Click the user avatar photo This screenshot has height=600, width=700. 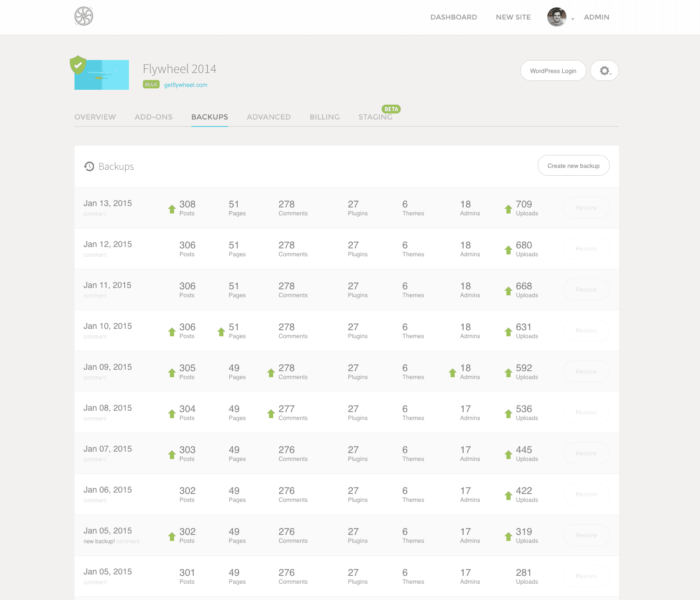(x=557, y=17)
